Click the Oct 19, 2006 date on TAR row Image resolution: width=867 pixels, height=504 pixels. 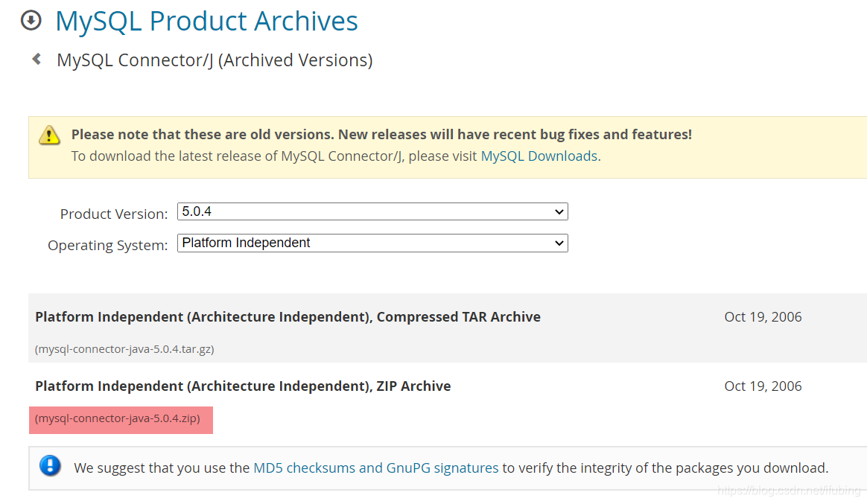(x=763, y=316)
